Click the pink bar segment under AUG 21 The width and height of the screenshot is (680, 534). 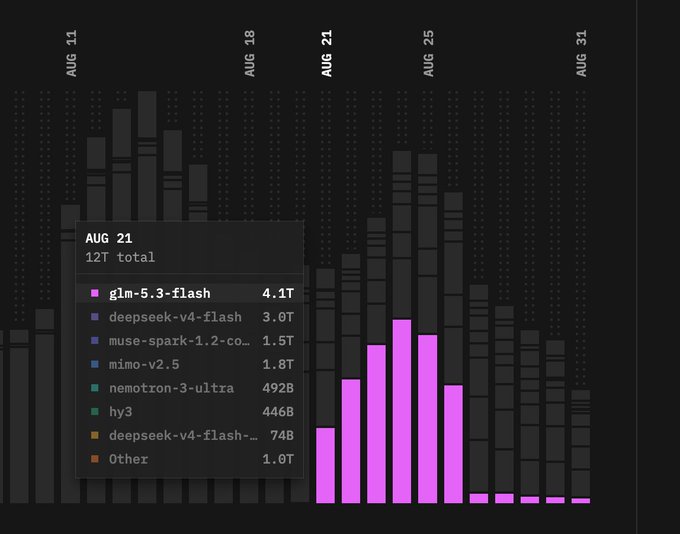pos(325,465)
